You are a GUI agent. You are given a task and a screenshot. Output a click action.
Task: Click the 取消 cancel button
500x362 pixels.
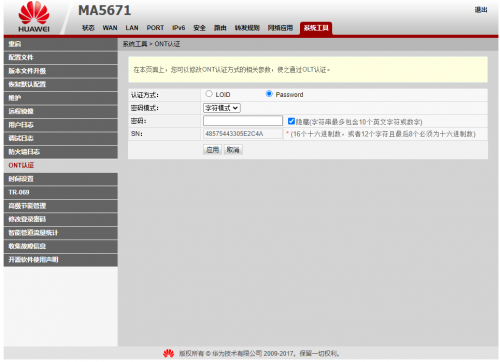point(233,150)
